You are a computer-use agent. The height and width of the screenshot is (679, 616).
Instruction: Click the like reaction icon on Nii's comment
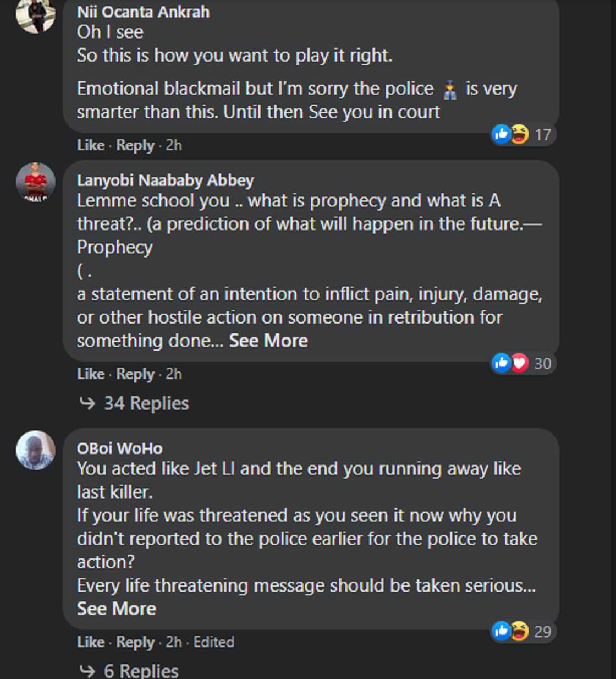pos(501,134)
